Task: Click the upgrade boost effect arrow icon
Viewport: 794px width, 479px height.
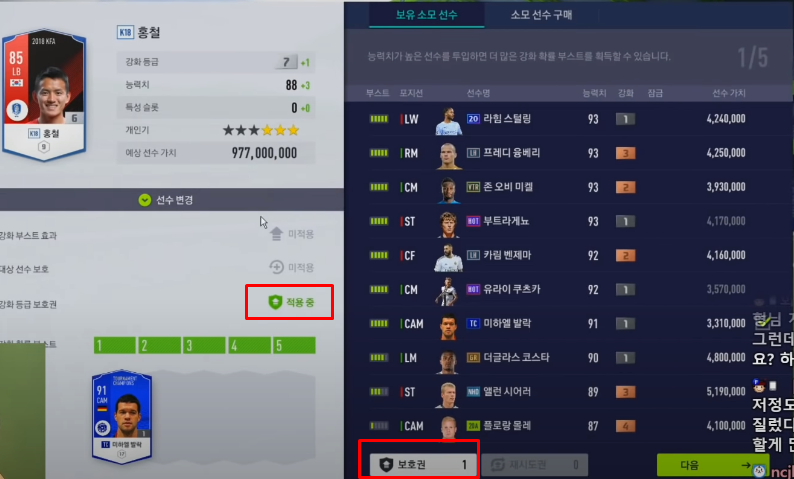Action: pyautogui.click(x=276, y=234)
